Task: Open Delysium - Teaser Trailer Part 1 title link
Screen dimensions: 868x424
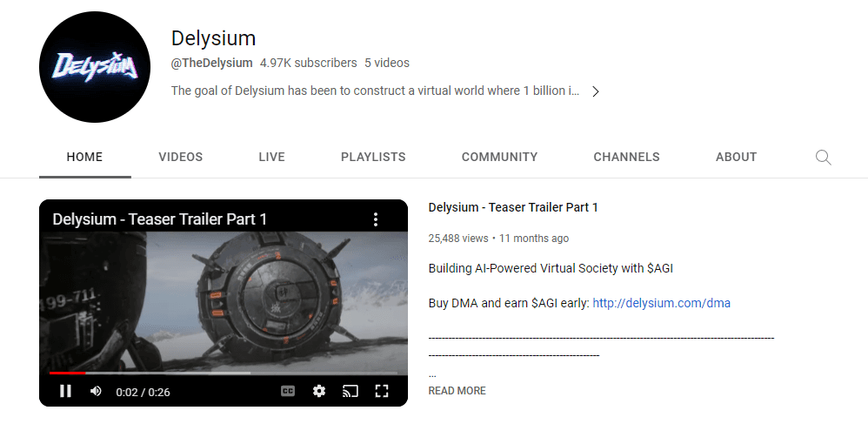Action: coord(513,207)
